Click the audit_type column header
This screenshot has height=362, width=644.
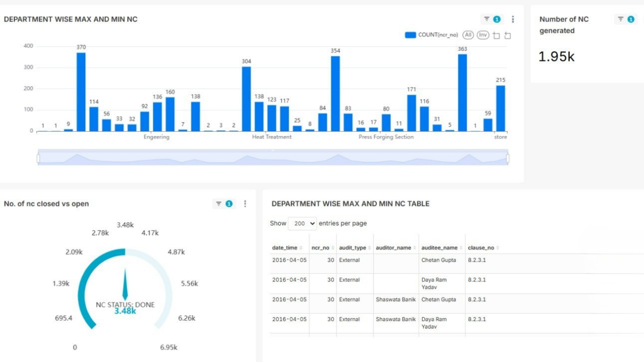[x=352, y=248]
